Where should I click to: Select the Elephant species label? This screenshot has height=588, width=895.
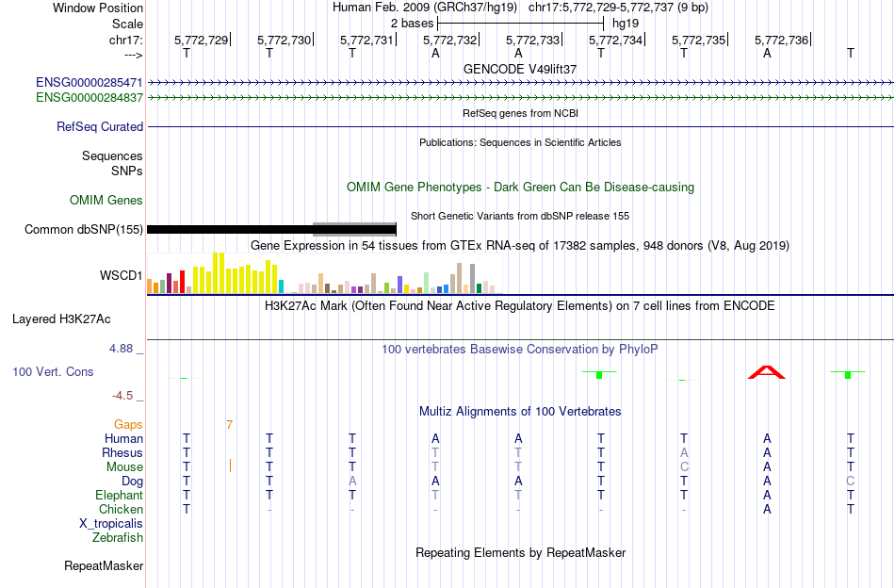120,495
